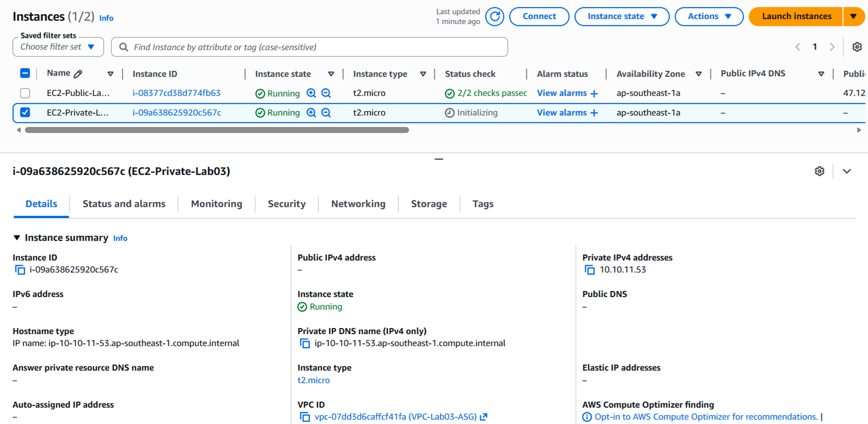Switch to Security tab
Screen dimensions: 868x424
click(287, 204)
